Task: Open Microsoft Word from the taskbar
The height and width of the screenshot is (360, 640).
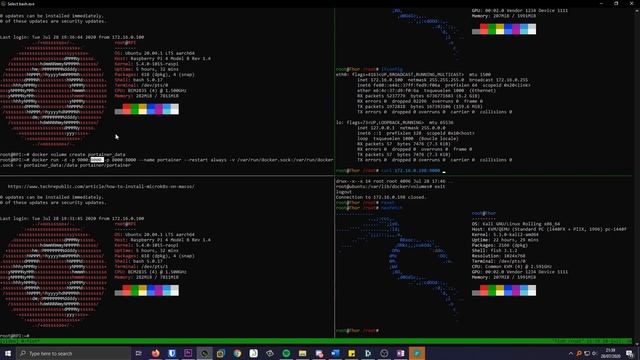Action: click(x=335, y=353)
